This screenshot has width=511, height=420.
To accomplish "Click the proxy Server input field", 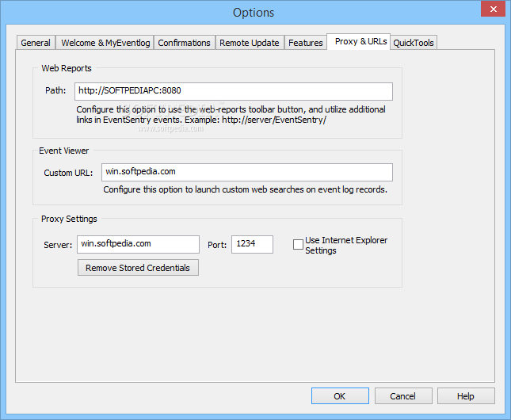I will click(139, 244).
